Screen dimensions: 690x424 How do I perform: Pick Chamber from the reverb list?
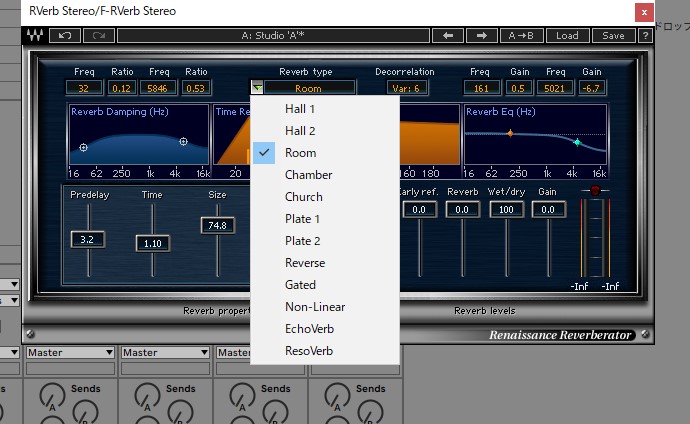tap(325, 175)
